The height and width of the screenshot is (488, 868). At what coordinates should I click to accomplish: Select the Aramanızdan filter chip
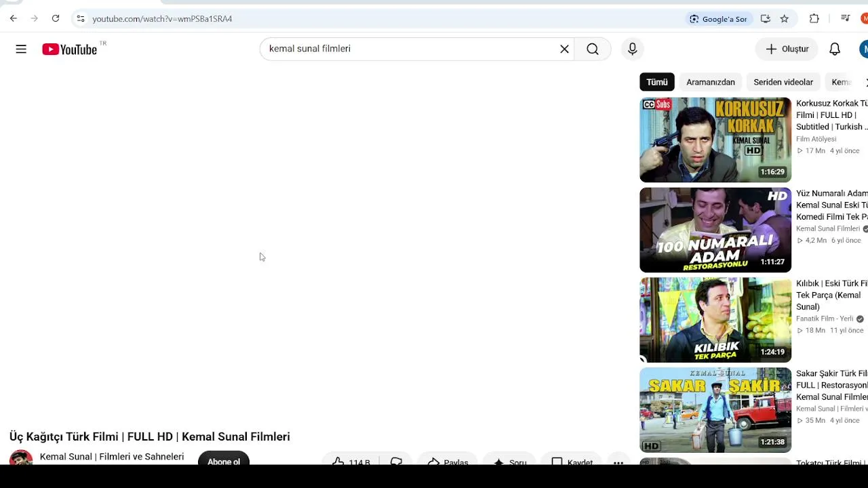point(711,82)
